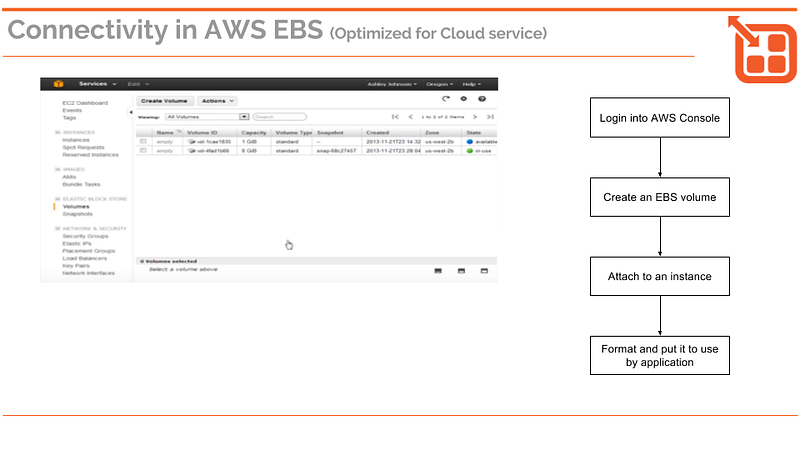Go to last page of results
Image resolution: width=800 pixels, height=450 pixels.
(490, 117)
